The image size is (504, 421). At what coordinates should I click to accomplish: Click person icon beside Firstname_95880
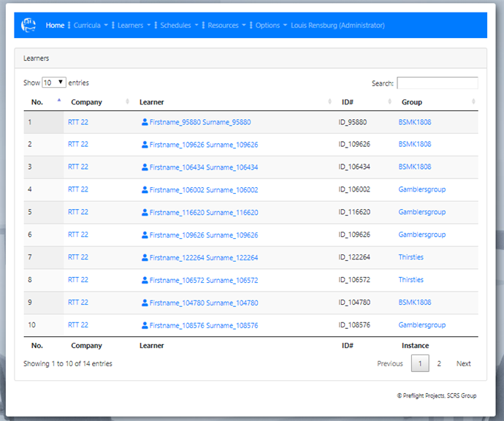[145, 122]
